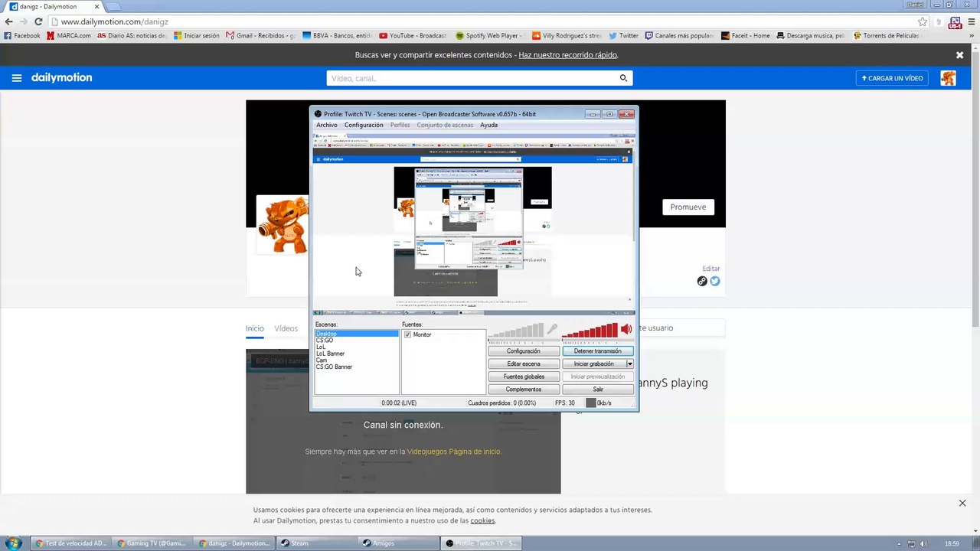Select the Cam scene

click(x=322, y=360)
